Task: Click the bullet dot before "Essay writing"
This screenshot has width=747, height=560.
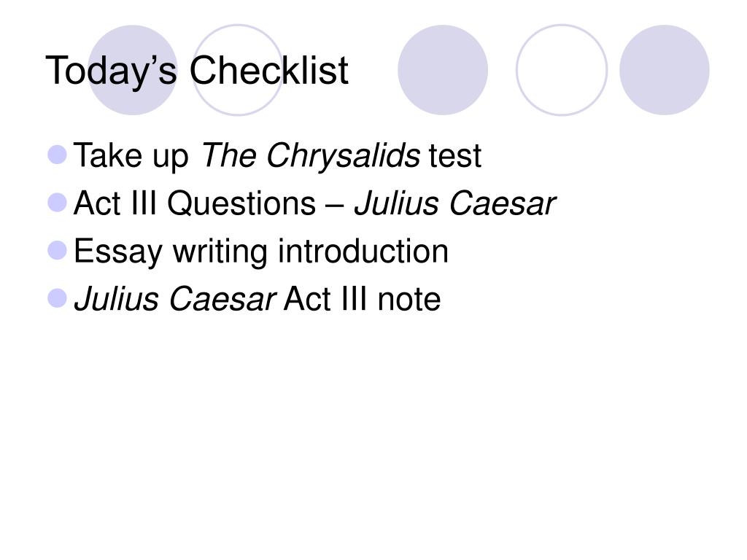Action: (x=58, y=251)
